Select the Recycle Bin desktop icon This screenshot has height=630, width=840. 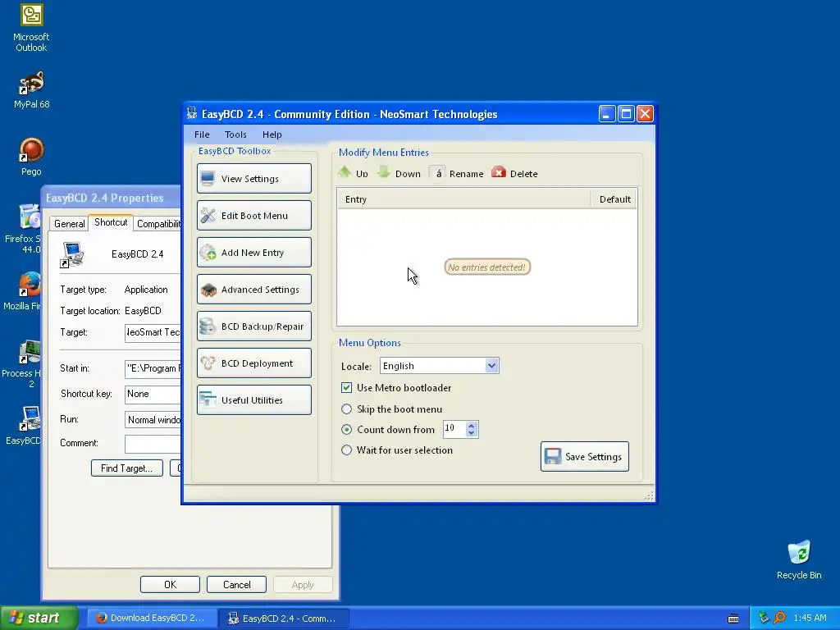coord(799,559)
